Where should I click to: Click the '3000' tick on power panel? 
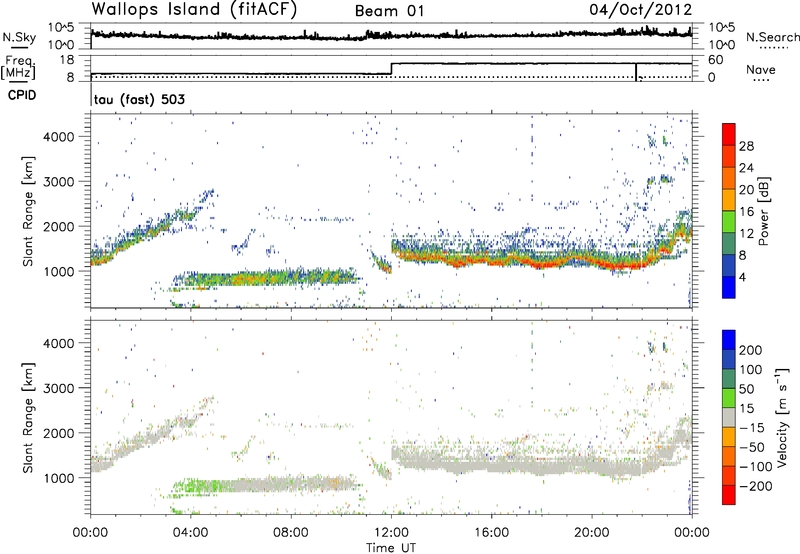tap(59, 182)
